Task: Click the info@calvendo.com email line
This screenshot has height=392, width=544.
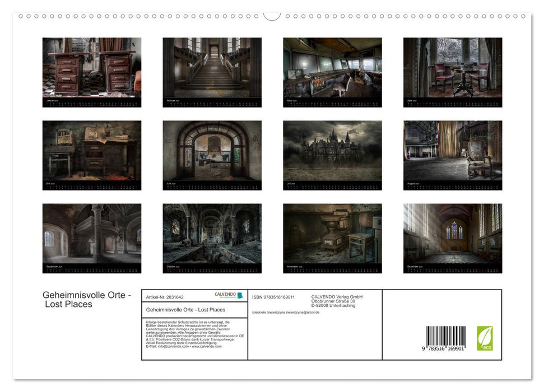Action: click(183, 346)
